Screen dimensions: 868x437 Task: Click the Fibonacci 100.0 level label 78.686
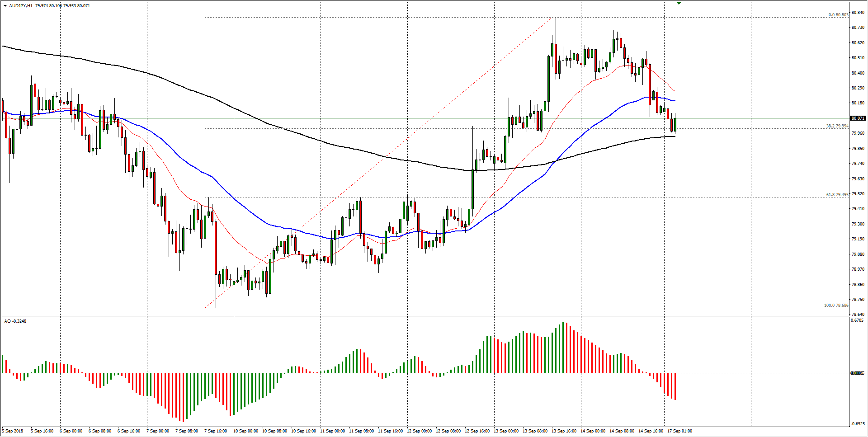[836, 305]
